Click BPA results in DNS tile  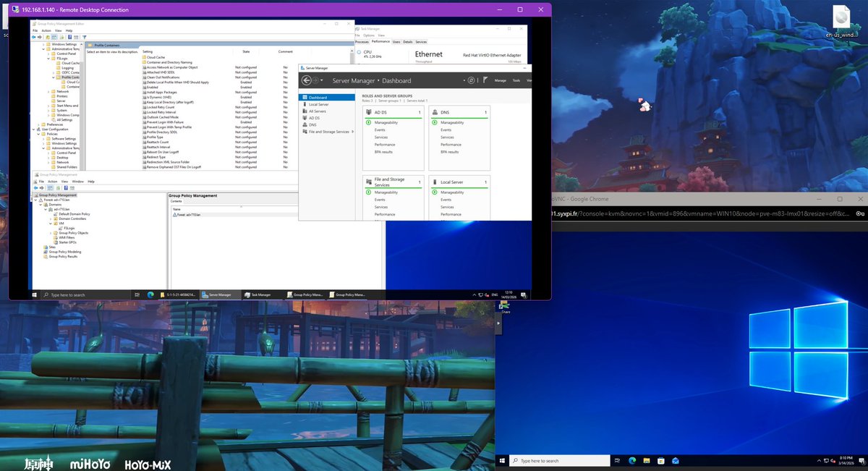(450, 152)
